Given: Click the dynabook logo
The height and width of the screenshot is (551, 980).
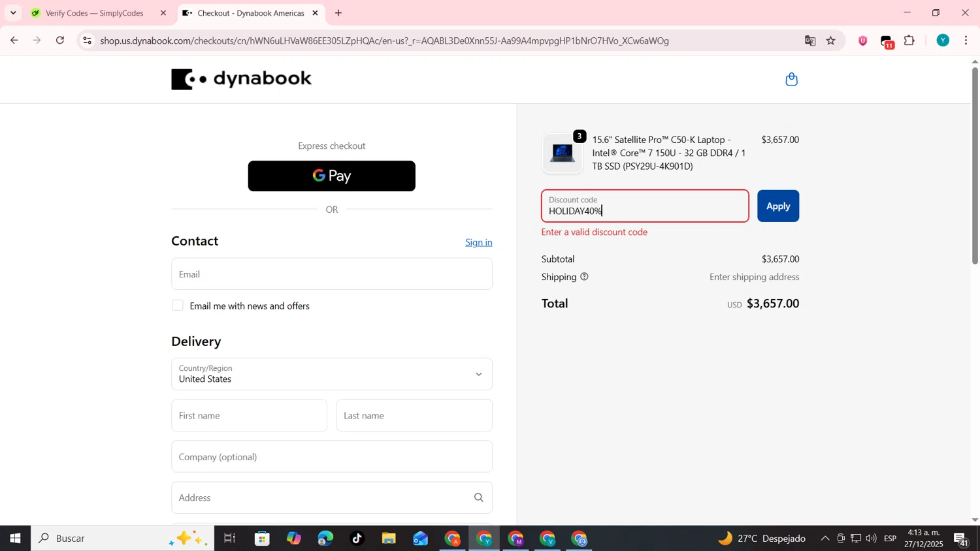Looking at the screenshot, I should click(241, 79).
